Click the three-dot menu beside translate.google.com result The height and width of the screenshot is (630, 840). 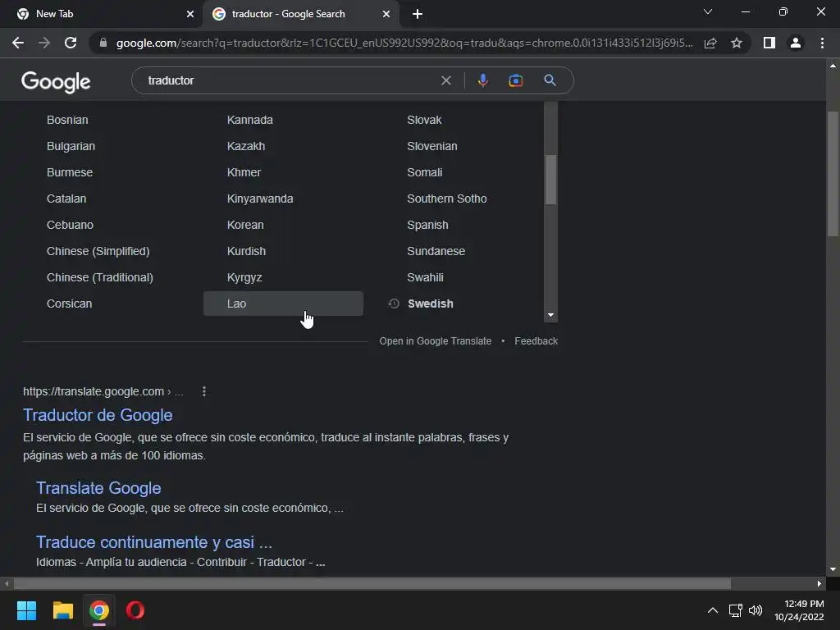204,391
